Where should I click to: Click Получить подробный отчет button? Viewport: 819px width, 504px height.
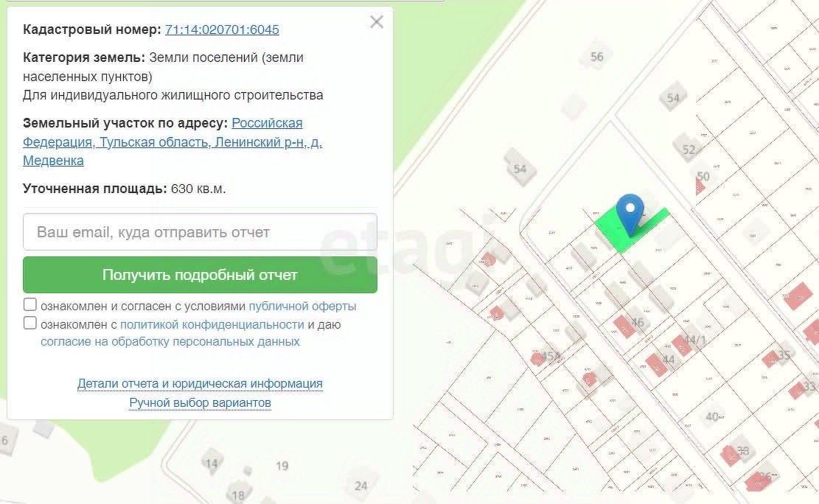(200, 275)
